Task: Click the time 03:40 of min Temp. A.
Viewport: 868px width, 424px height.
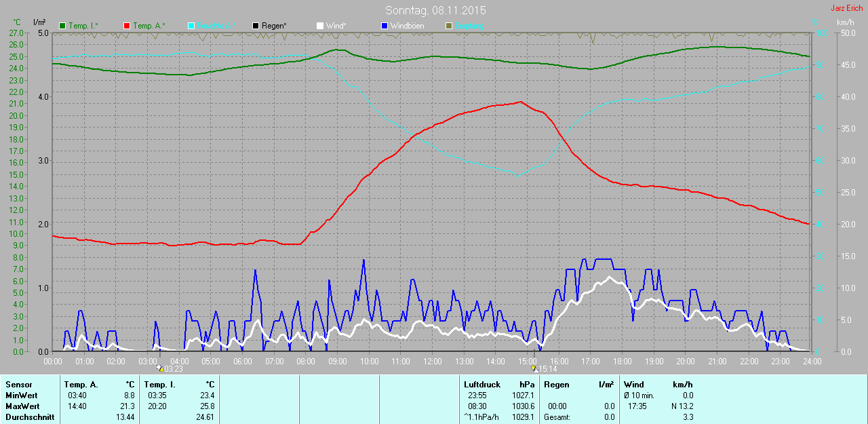Action: point(77,396)
